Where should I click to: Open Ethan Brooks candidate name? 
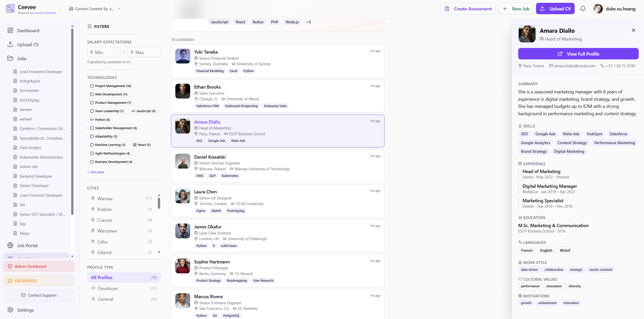207,87
